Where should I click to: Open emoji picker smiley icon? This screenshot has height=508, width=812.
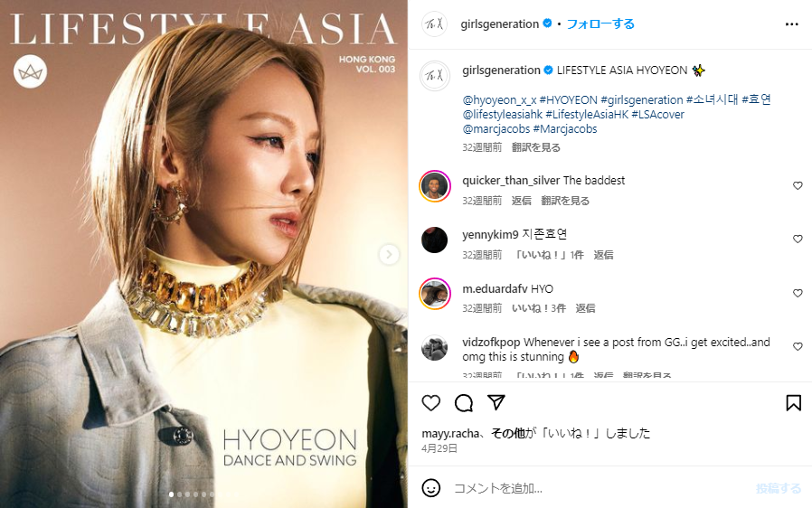pyautogui.click(x=430, y=488)
